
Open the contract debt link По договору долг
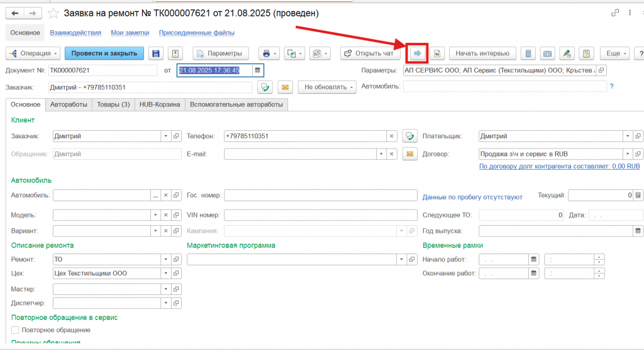559,167
